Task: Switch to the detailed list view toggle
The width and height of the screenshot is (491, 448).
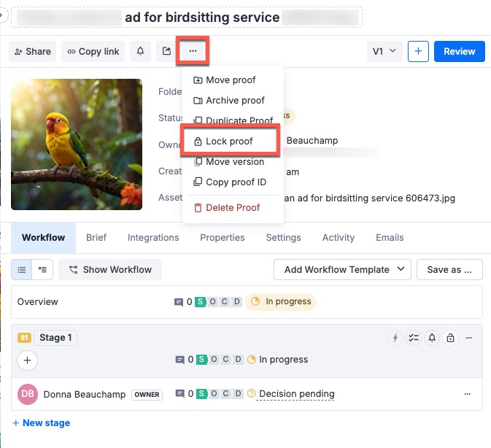Action: click(x=42, y=269)
